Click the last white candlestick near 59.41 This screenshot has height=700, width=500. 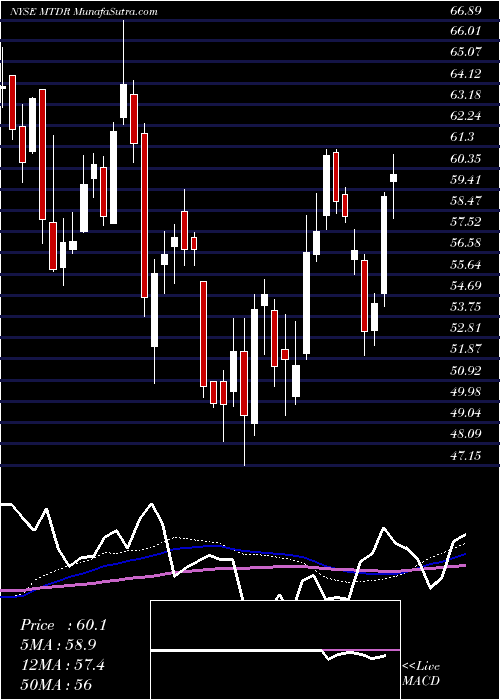click(393, 178)
